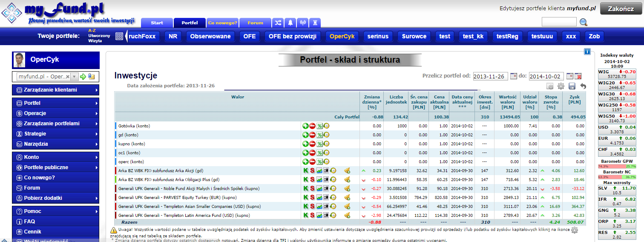644x242 pixels.
Task: Click red minus in oc1 (konto) row
Action: (x=312, y=153)
